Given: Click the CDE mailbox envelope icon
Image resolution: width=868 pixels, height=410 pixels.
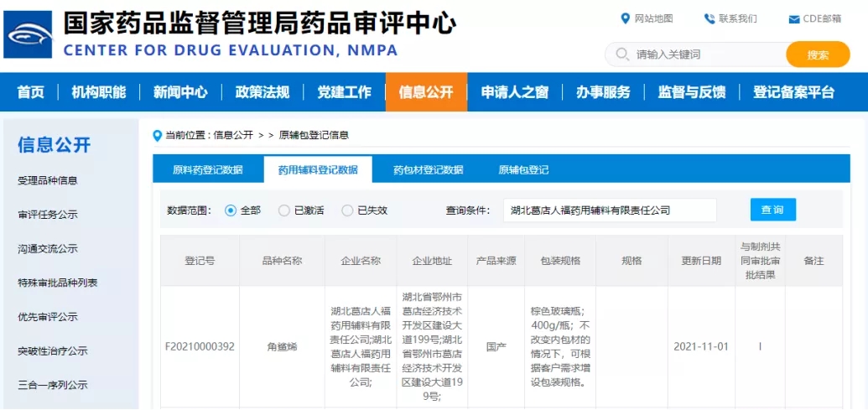Looking at the screenshot, I should [794, 19].
